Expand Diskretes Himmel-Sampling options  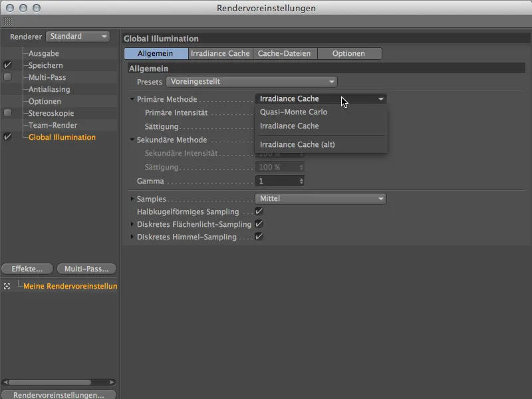click(132, 237)
